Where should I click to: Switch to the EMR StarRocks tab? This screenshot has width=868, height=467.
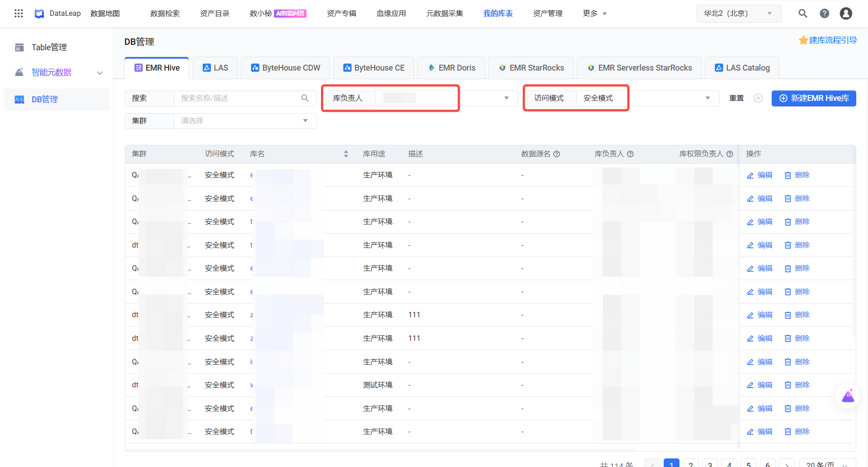(531, 68)
